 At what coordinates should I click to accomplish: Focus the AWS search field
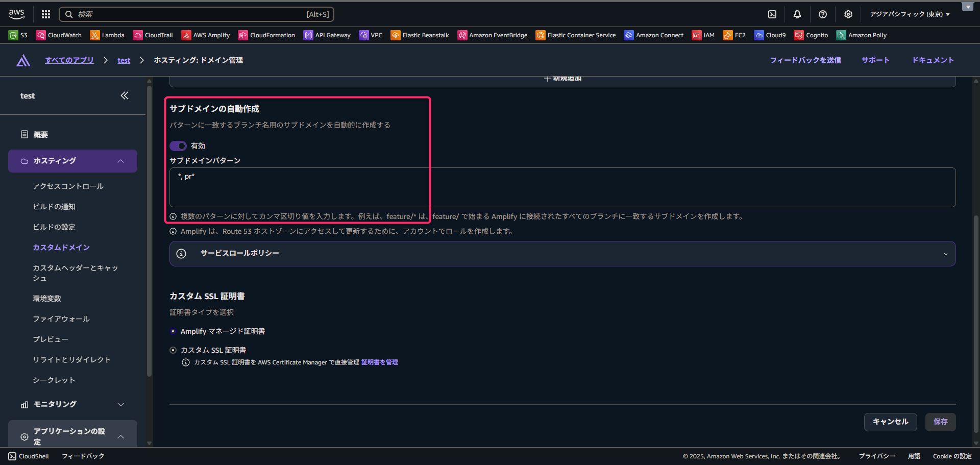197,14
